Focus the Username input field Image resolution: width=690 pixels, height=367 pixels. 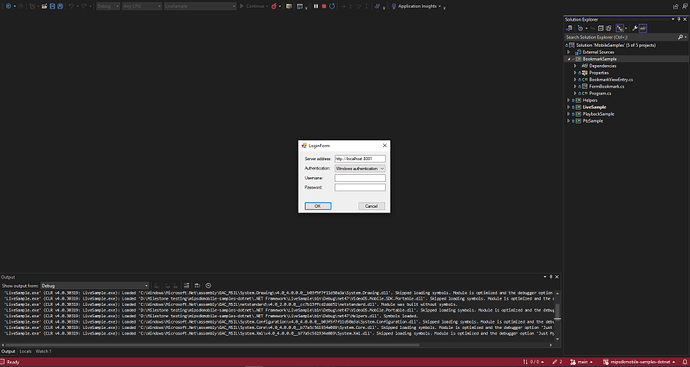click(360, 178)
